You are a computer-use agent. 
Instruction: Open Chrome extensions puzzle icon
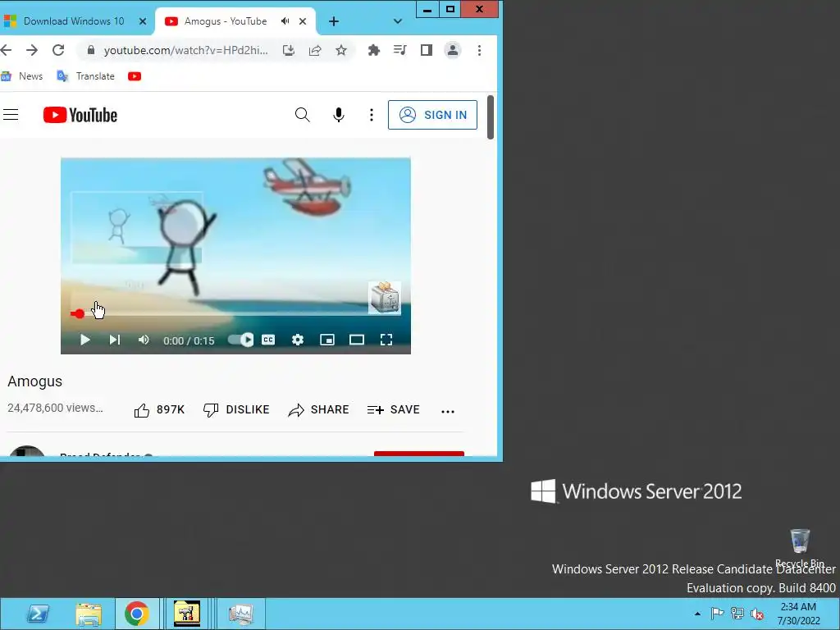pyautogui.click(x=374, y=50)
